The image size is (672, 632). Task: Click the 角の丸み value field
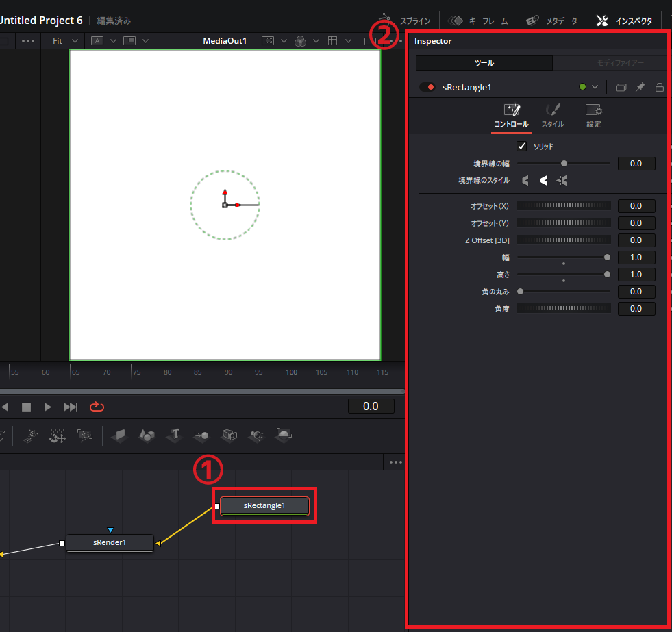(636, 292)
